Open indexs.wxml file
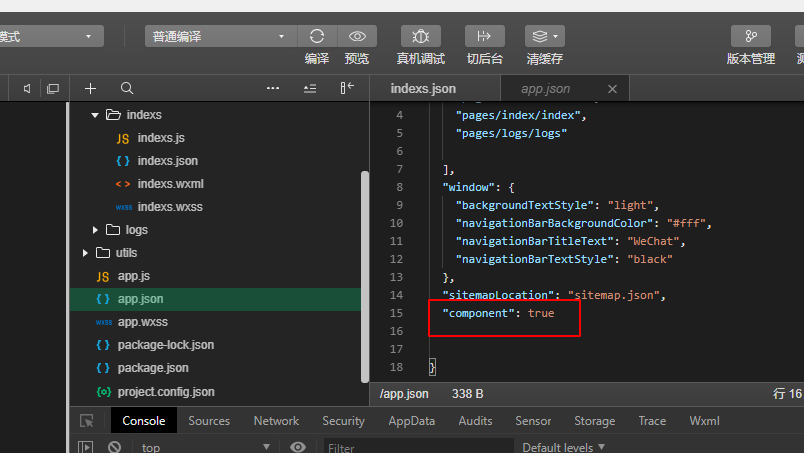804x453 pixels. (x=170, y=184)
